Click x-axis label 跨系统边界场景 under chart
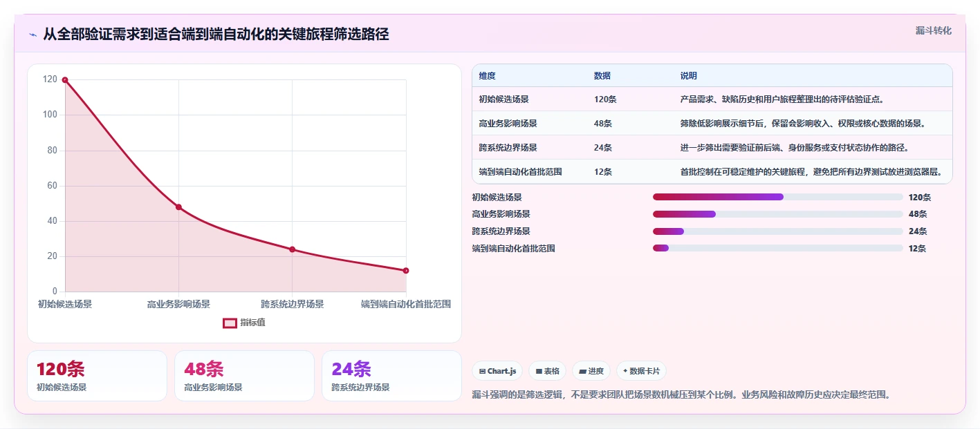The width and height of the screenshot is (980, 429). coord(292,304)
